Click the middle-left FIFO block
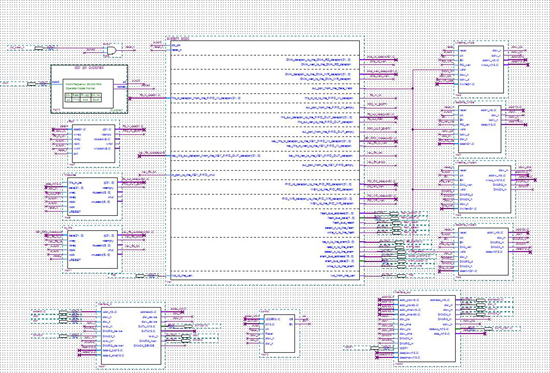 [92, 197]
